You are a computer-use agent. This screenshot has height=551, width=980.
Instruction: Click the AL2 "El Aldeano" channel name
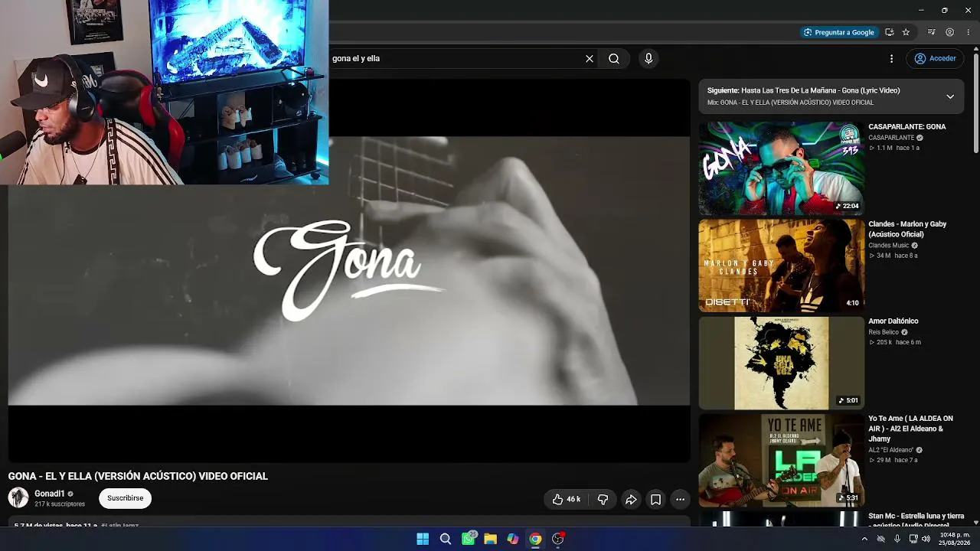891,450
